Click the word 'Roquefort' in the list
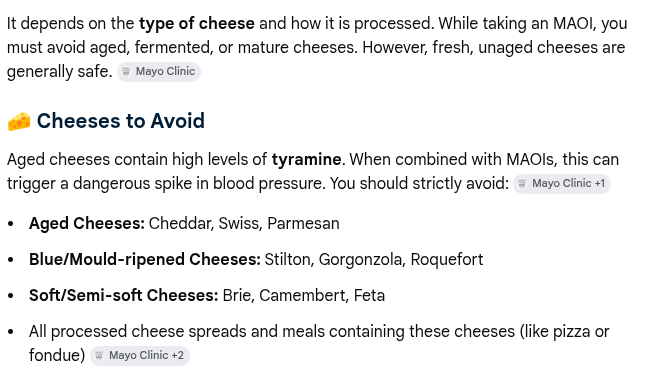670x378 pixels. (447, 260)
